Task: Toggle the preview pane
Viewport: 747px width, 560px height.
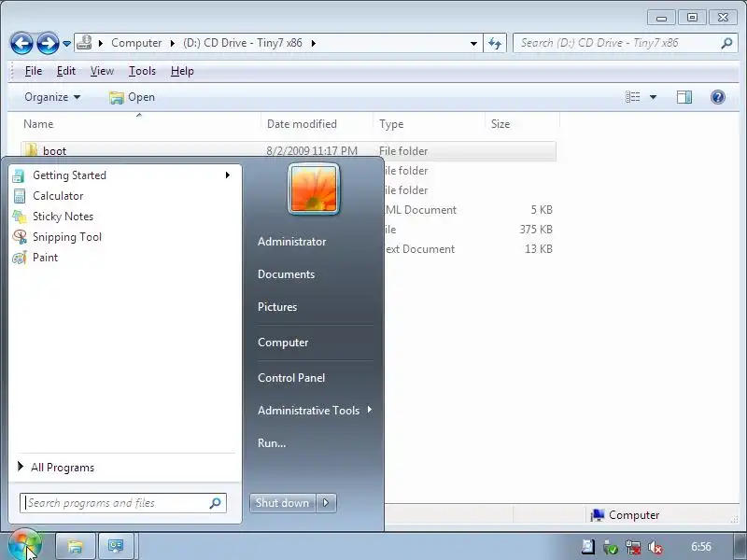Action: coord(684,97)
